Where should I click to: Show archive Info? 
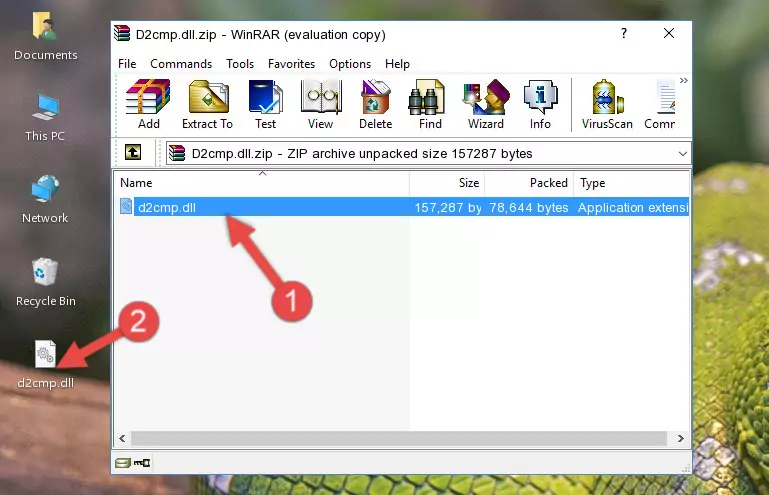coord(540,104)
